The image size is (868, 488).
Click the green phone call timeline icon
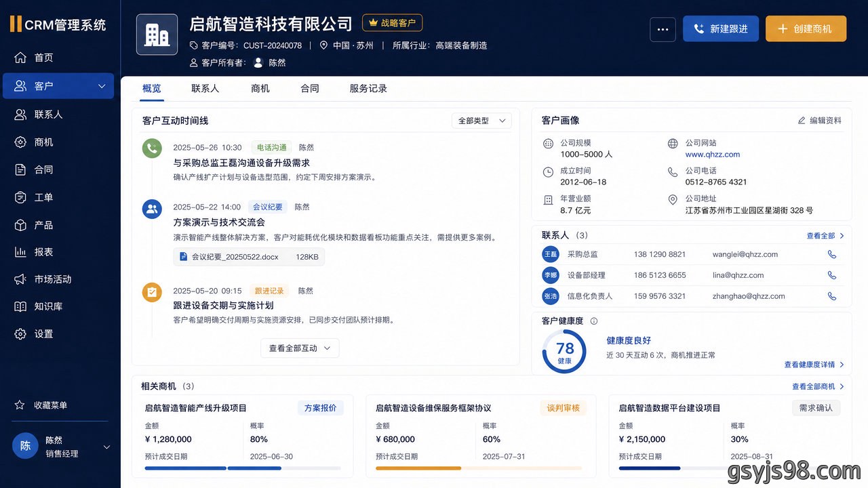pyautogui.click(x=152, y=148)
